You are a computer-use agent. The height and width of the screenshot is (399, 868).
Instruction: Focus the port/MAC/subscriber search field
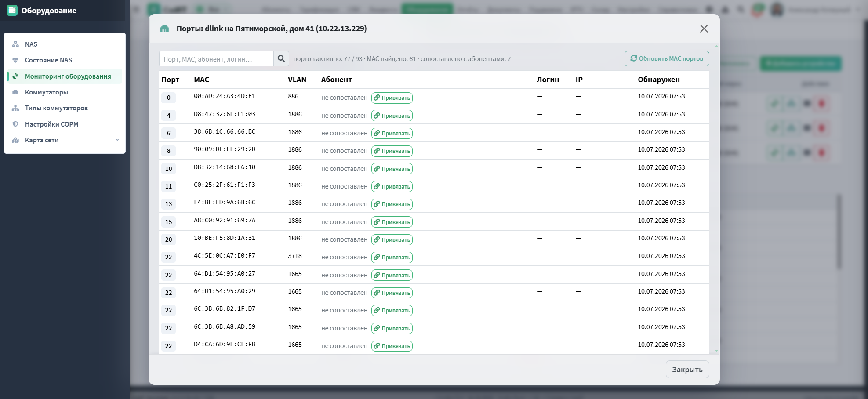click(216, 59)
